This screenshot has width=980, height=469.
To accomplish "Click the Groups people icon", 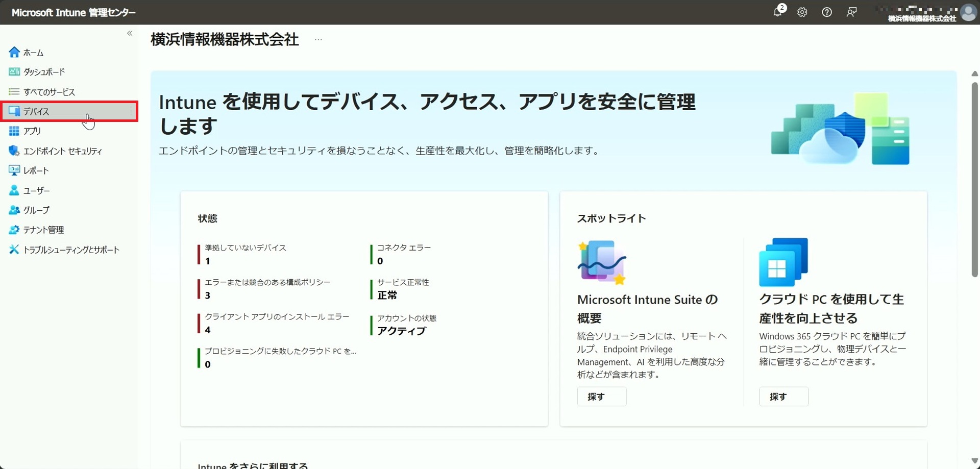I will click(x=14, y=210).
